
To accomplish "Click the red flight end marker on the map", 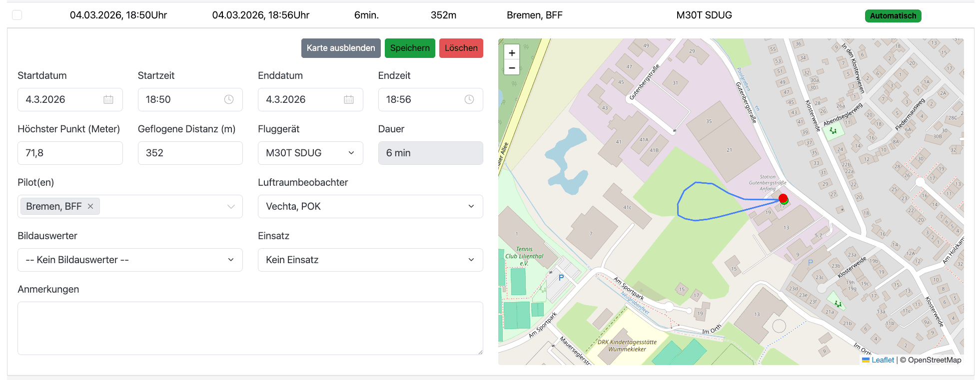I will (x=783, y=198).
